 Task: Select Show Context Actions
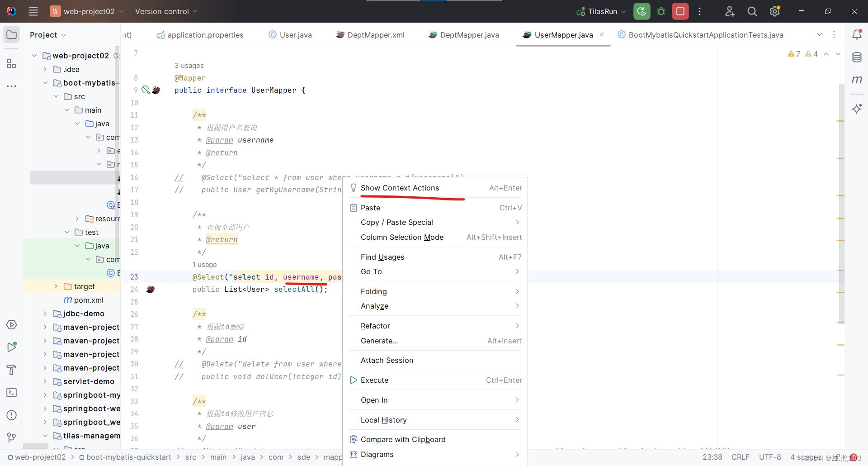coord(435,188)
